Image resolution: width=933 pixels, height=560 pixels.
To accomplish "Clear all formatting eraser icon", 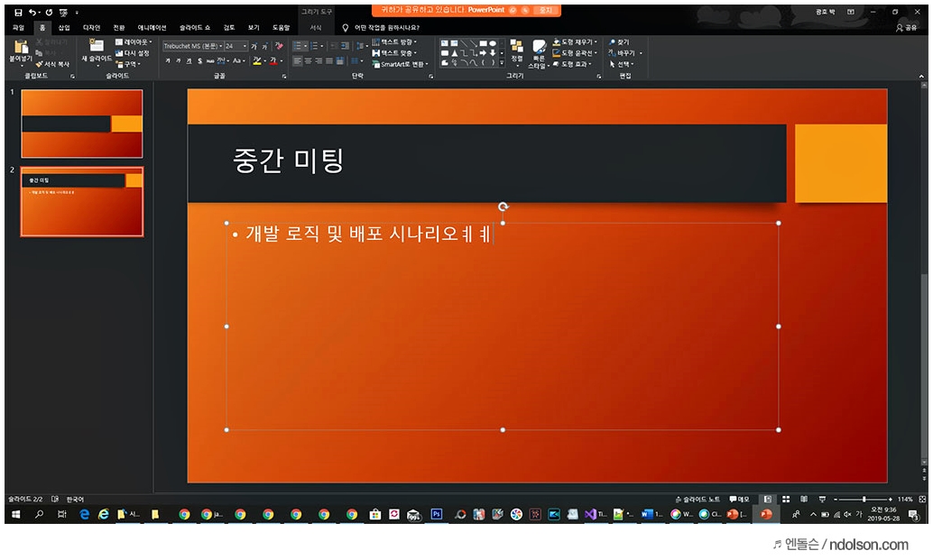I will [279, 46].
